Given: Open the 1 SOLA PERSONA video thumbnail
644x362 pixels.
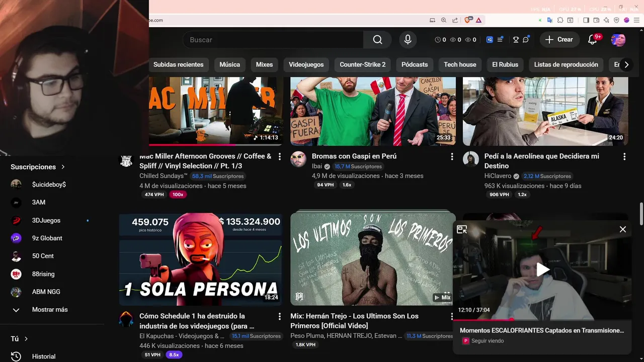Looking at the screenshot, I should 201,259.
